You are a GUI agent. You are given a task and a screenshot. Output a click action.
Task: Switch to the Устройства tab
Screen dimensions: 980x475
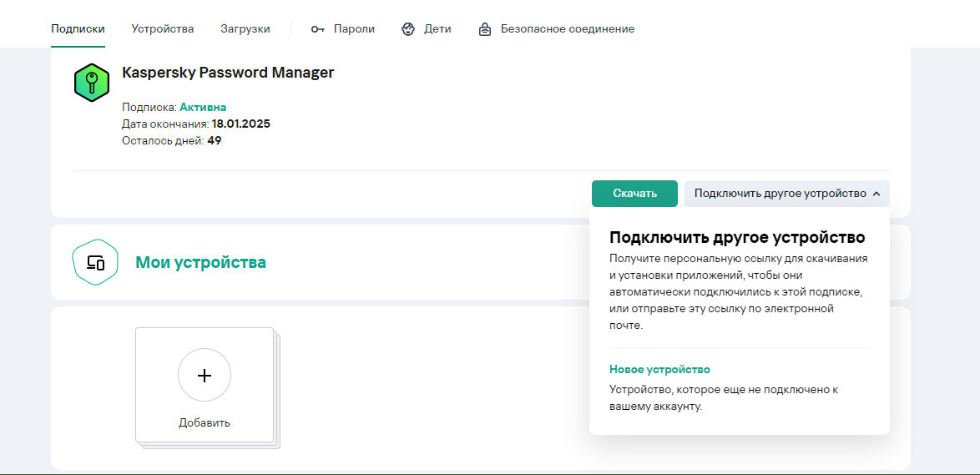click(163, 28)
